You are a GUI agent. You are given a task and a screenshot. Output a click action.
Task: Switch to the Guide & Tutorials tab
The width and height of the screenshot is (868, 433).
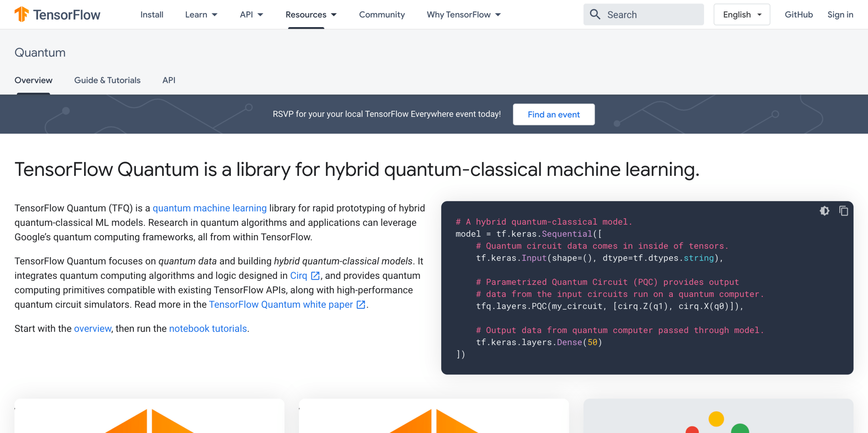(107, 80)
